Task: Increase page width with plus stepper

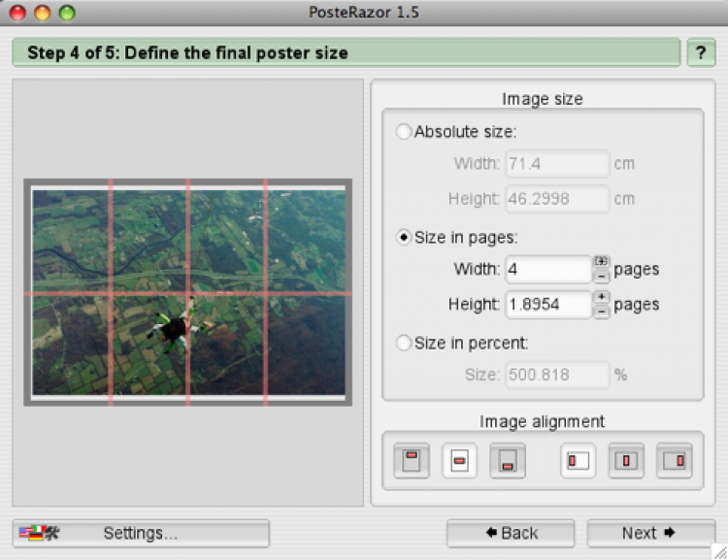Action: point(602,261)
